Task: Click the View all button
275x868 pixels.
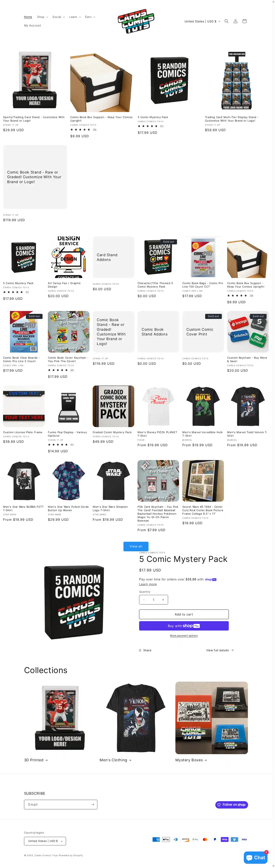Action: click(x=136, y=546)
